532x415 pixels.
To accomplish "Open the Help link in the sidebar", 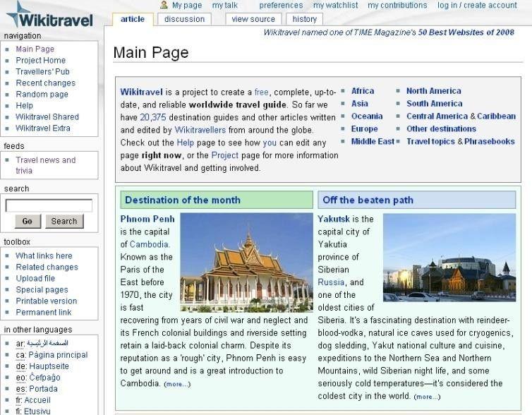I will pyautogui.click(x=25, y=106).
